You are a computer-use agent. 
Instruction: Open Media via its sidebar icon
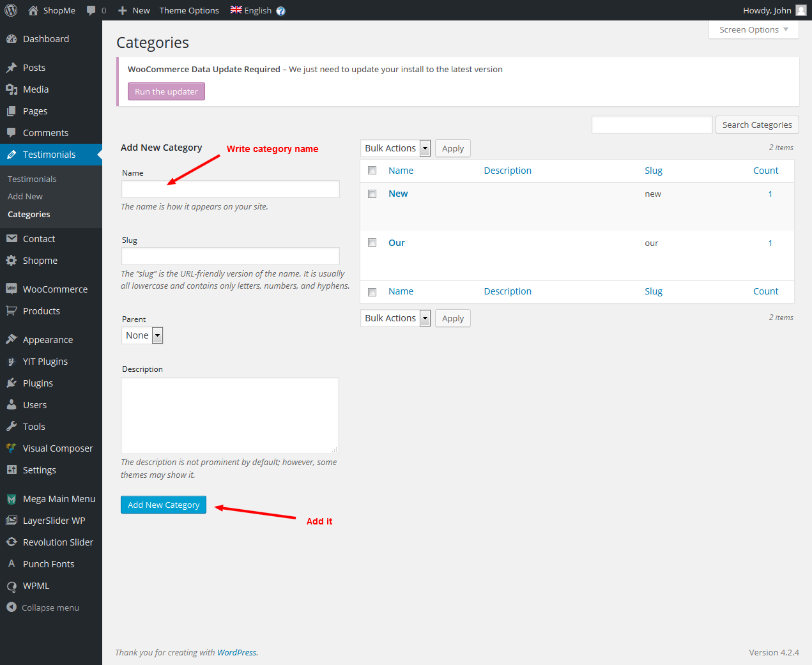coord(11,89)
